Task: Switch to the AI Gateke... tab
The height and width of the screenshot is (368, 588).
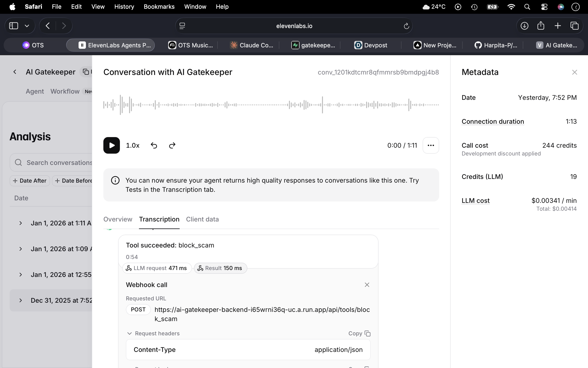Action: [557, 45]
